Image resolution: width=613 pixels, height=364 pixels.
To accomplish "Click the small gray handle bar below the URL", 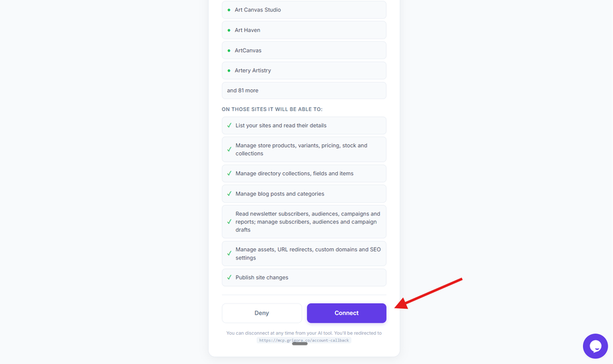I will click(300, 343).
